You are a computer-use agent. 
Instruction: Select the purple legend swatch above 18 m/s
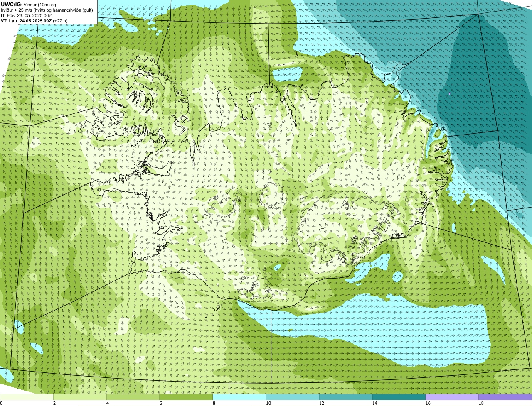(x=505, y=397)
